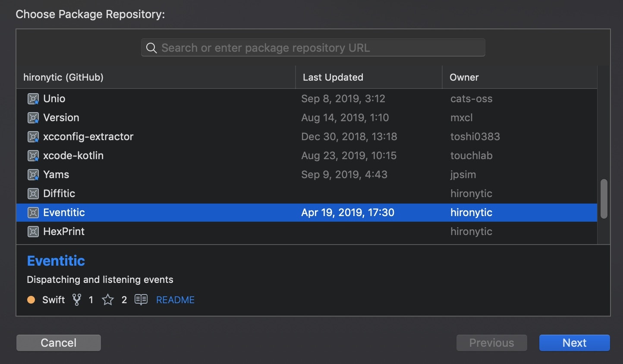Viewport: 623px width, 364px height.
Task: Click the owner toshi0383
Action: coord(475,137)
